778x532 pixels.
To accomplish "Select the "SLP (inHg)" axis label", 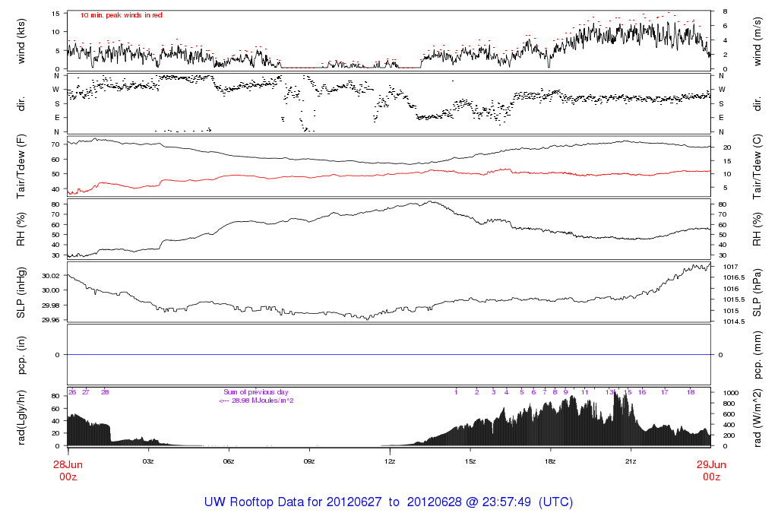I will point(22,293).
